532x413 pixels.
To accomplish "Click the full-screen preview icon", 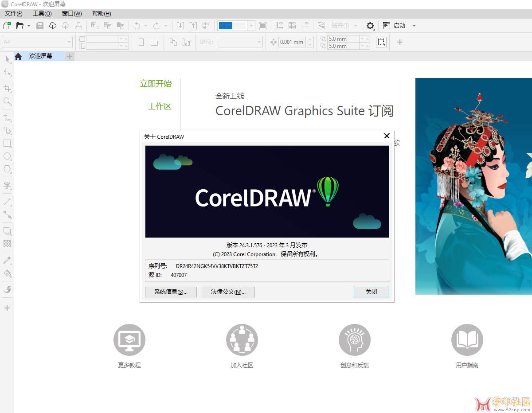I will [263, 26].
